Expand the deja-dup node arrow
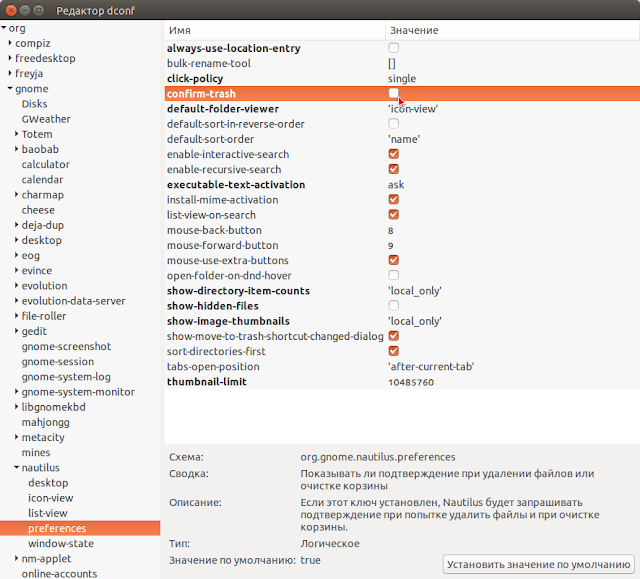This screenshot has height=579, width=640. pyautogui.click(x=16, y=224)
